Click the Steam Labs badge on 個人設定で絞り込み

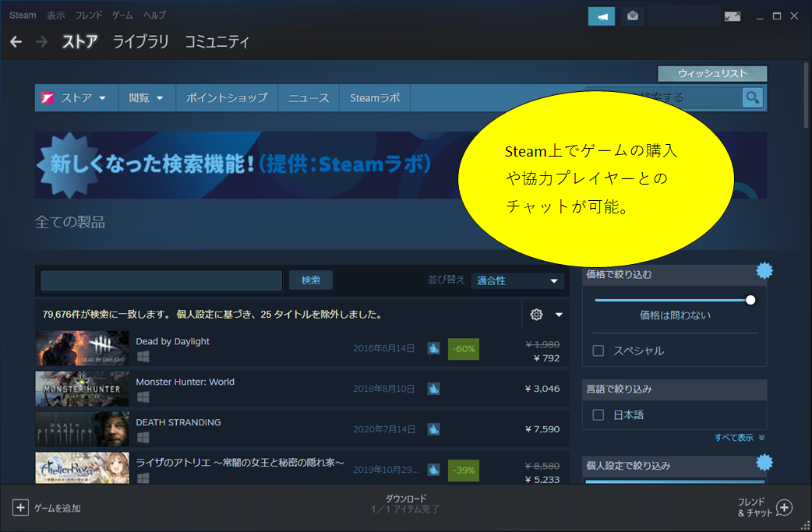tap(764, 462)
